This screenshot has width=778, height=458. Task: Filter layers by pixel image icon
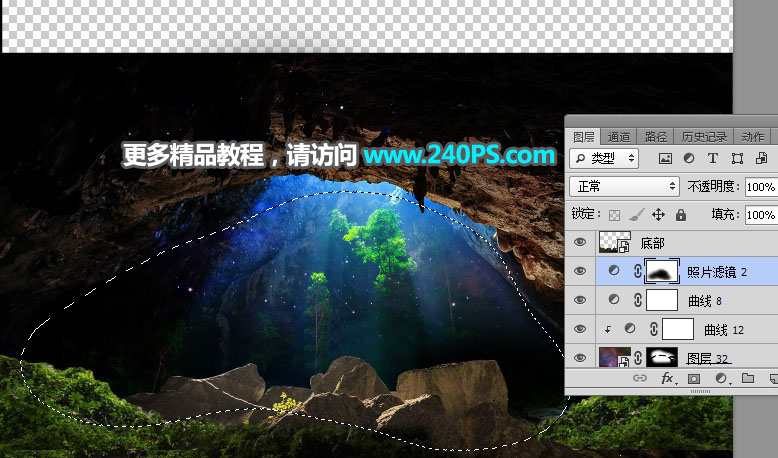click(x=665, y=158)
